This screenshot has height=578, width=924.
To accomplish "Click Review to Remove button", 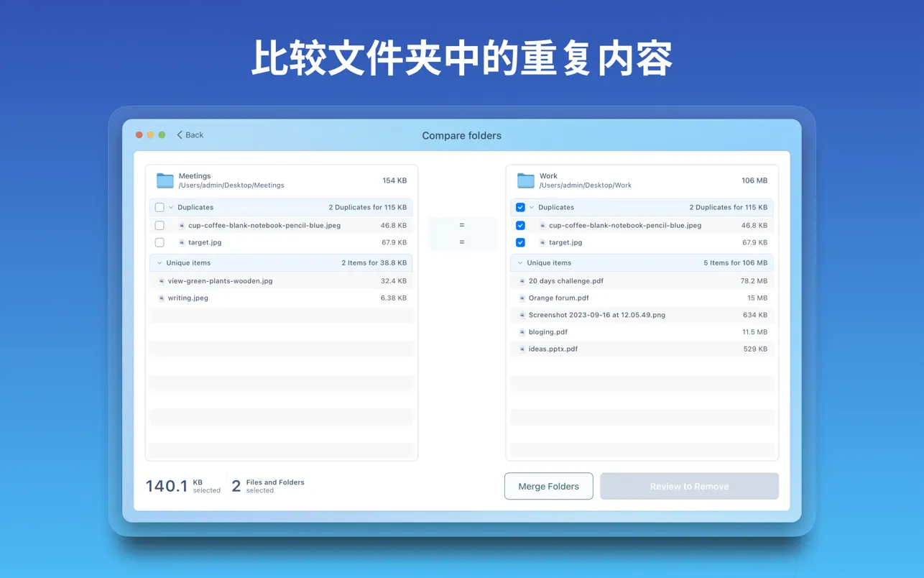I will point(690,486).
